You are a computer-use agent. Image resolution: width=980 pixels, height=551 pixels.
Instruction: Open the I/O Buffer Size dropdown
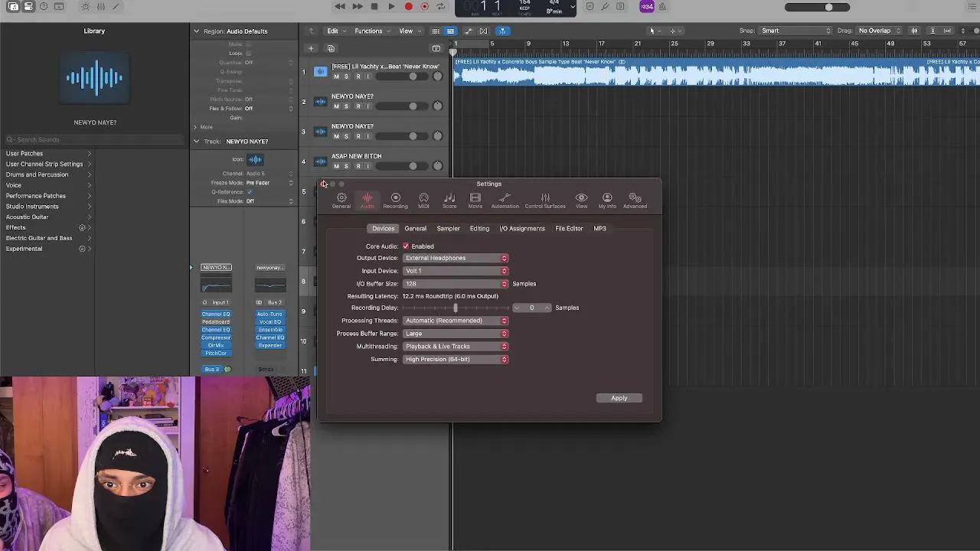456,284
